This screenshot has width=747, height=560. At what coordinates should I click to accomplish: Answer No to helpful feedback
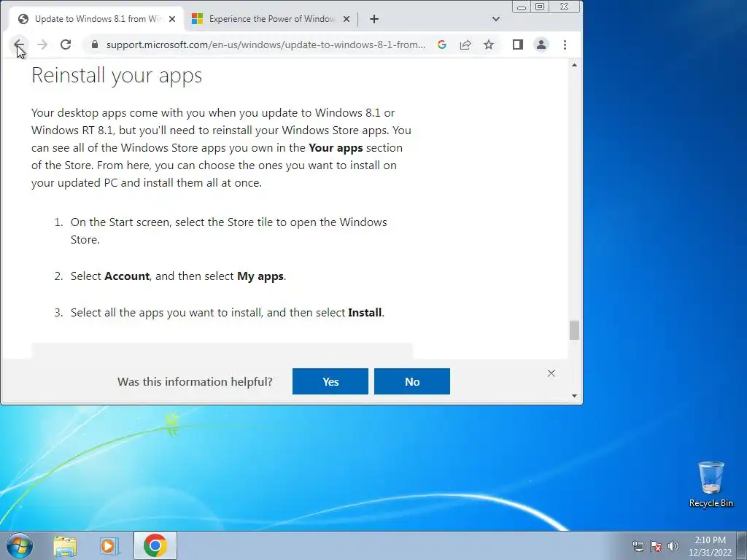click(412, 381)
